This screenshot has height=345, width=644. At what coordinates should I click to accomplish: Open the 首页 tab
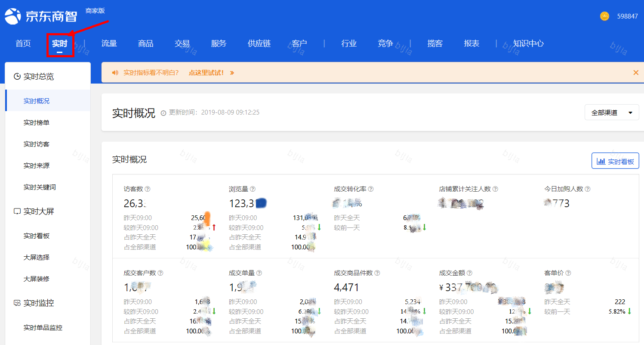pos(23,44)
